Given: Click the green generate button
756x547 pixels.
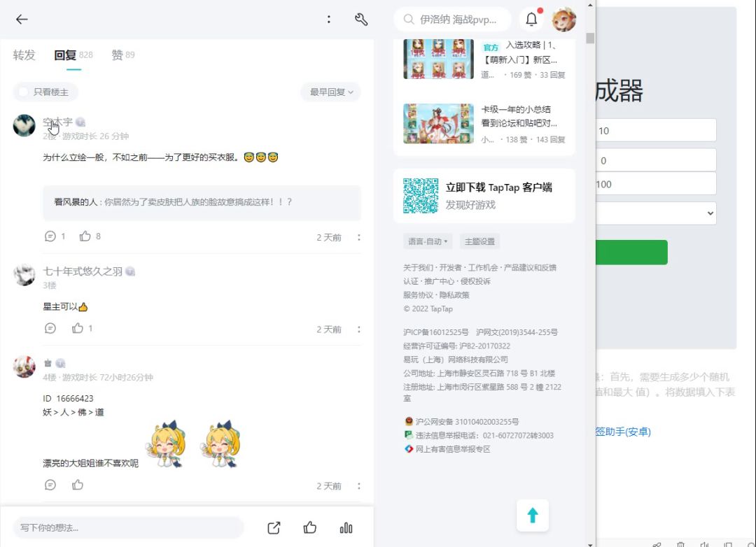Looking at the screenshot, I should click(x=631, y=252).
